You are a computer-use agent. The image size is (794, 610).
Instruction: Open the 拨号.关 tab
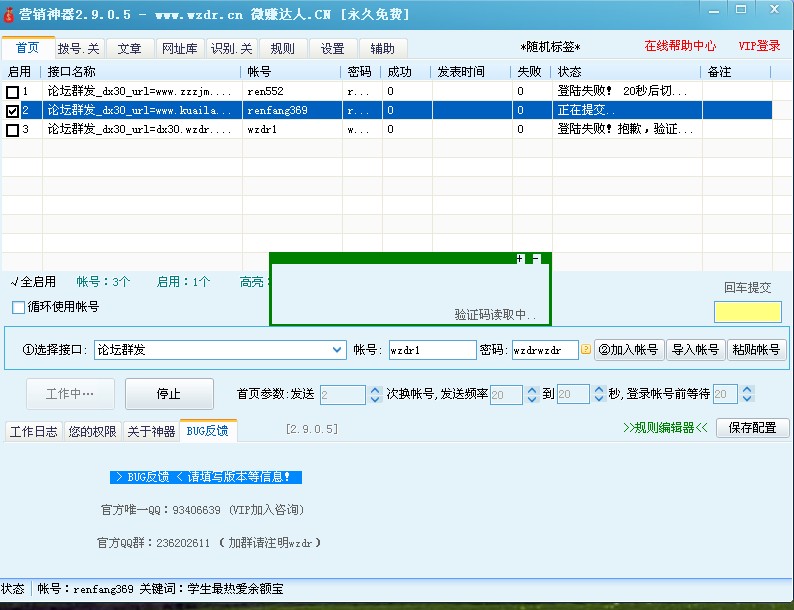79,49
